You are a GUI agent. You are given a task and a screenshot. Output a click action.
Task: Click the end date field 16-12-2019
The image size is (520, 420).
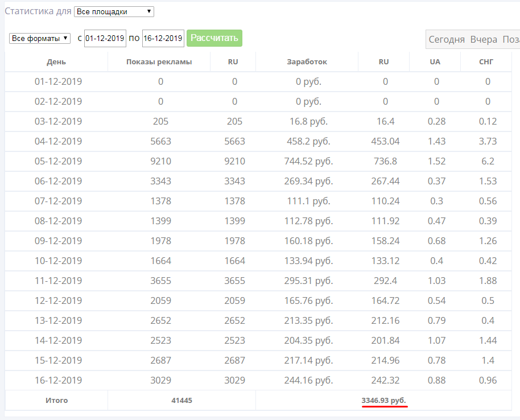pyautogui.click(x=163, y=39)
